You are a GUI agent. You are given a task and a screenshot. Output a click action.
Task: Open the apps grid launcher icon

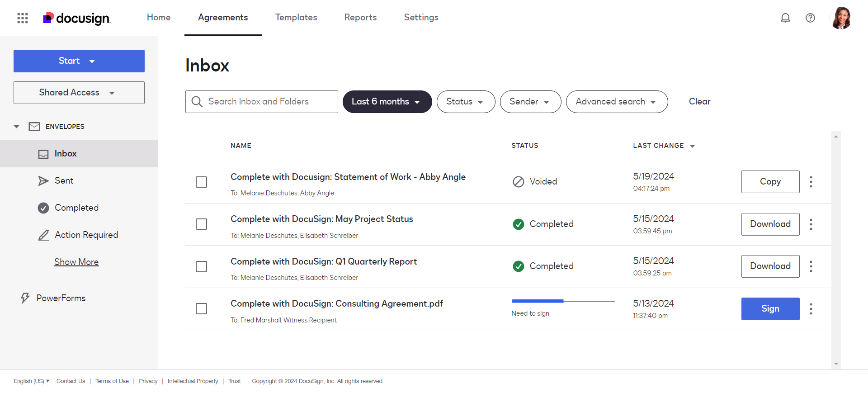tap(23, 18)
